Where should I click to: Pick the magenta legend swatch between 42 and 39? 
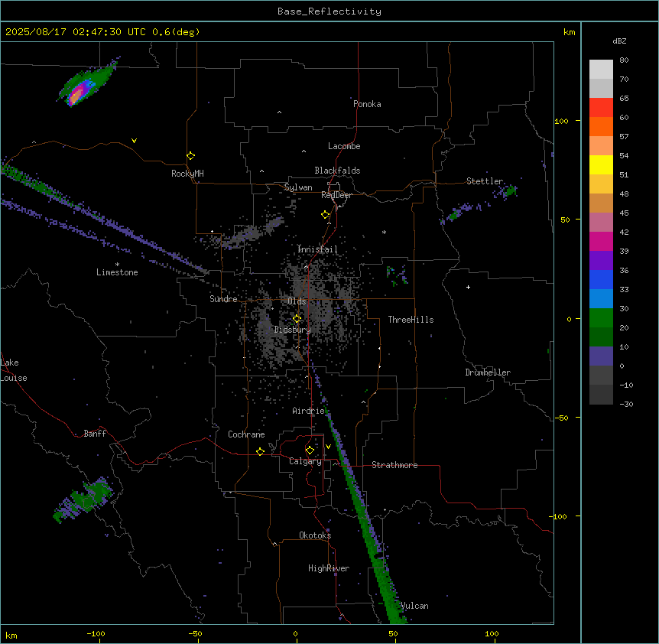point(601,241)
